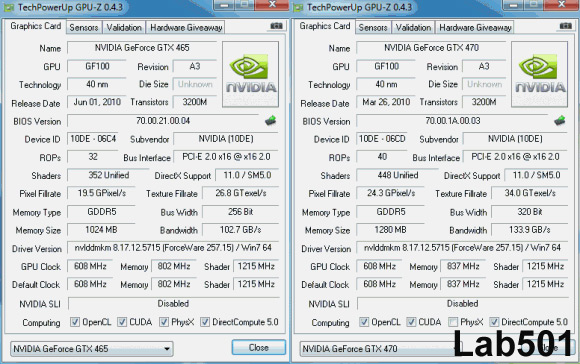Open Hardware Giveaway tab in GTX 470 window
The image size is (580, 364).
pyautogui.click(x=475, y=27)
